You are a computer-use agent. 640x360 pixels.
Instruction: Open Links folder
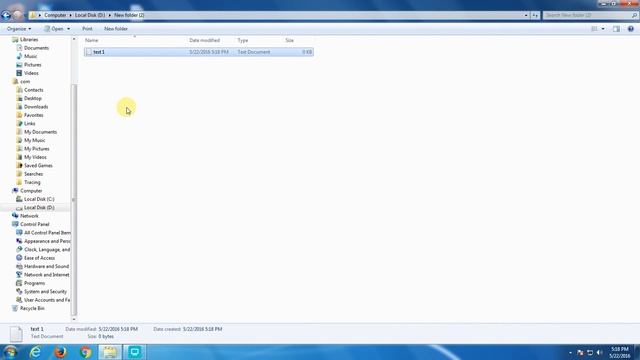tap(29, 123)
